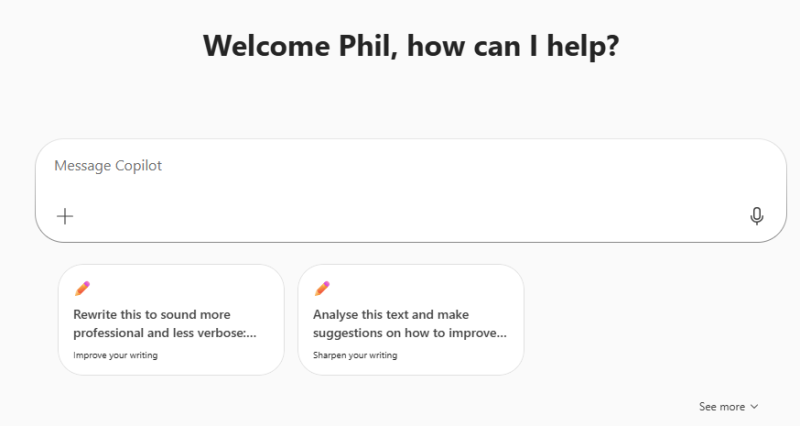Click the pencil icon on Rewrite card
The image size is (800, 426).
click(x=82, y=289)
